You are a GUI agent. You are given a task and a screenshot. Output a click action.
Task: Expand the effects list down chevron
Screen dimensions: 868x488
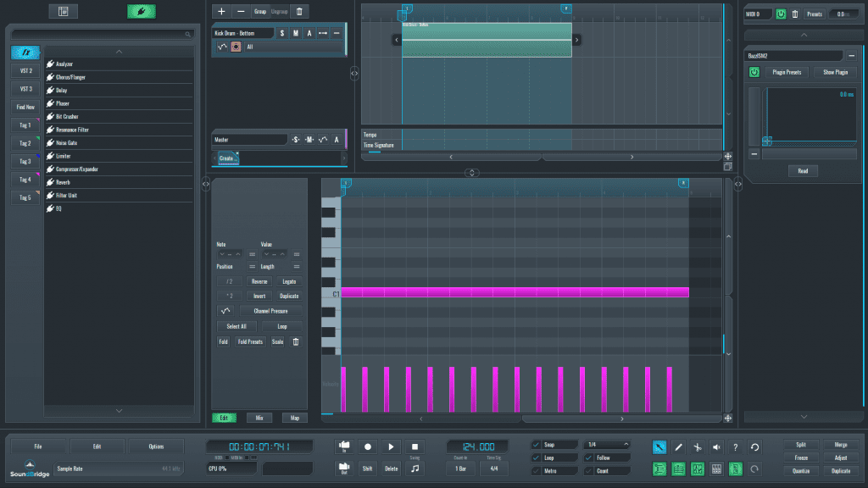(119, 410)
